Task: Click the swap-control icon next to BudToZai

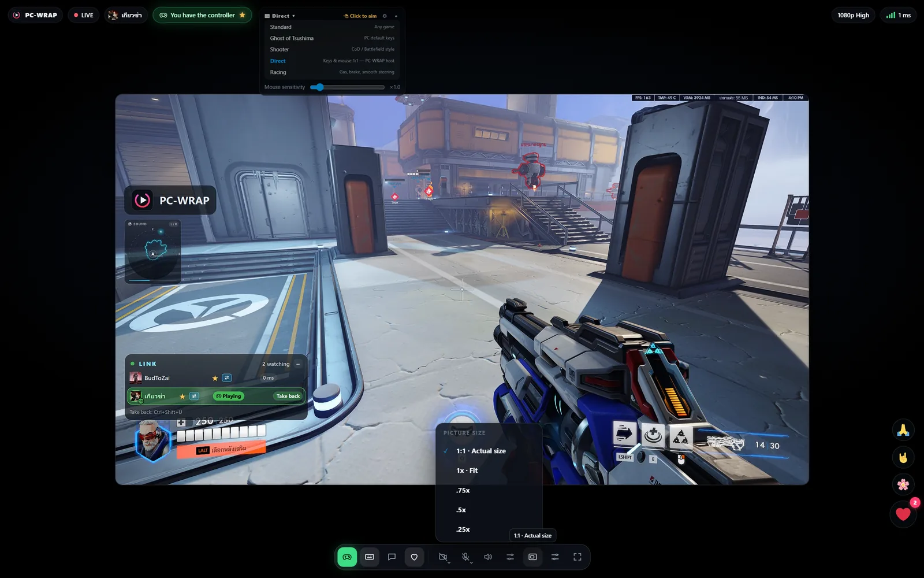Action: pos(227,378)
